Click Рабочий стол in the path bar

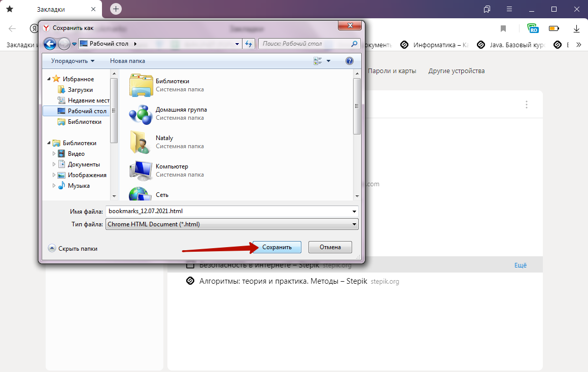pos(109,44)
